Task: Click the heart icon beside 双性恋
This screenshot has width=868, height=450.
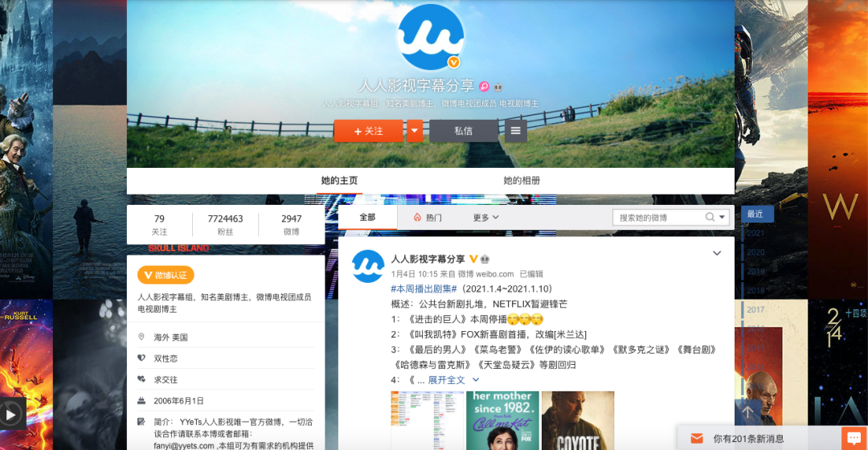Action: tap(141, 358)
